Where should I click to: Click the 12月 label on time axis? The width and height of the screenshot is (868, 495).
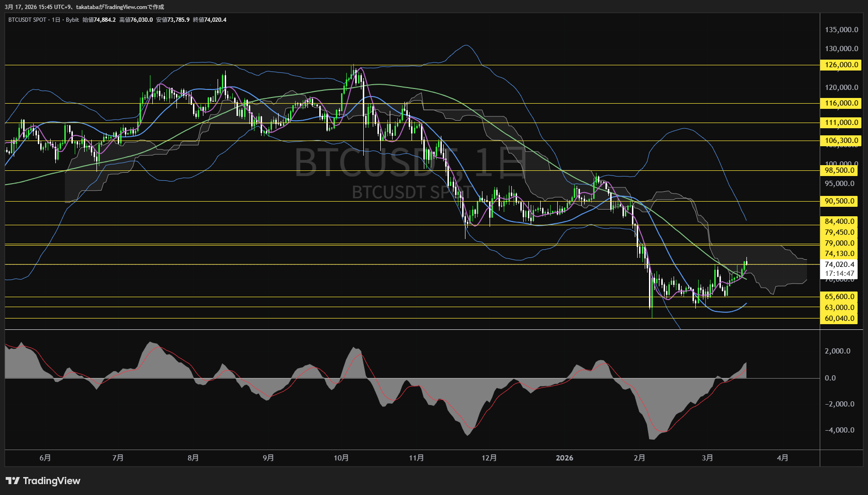(x=489, y=458)
